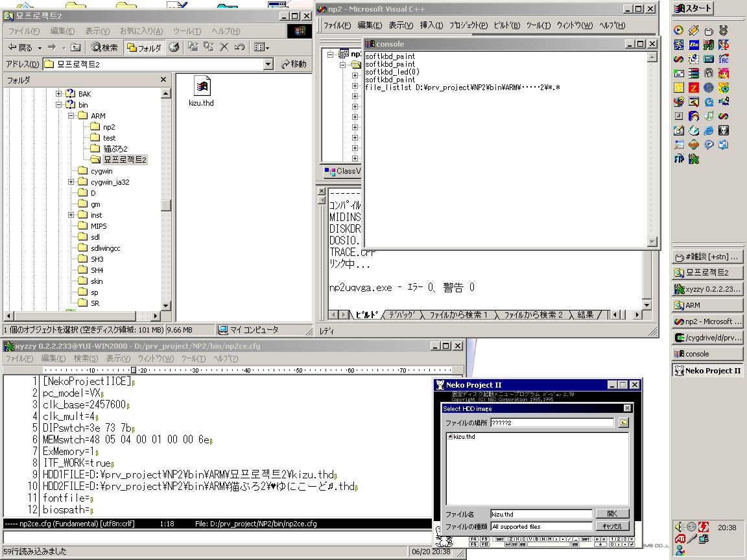Click the Move To folder toolbar icon

(193, 47)
